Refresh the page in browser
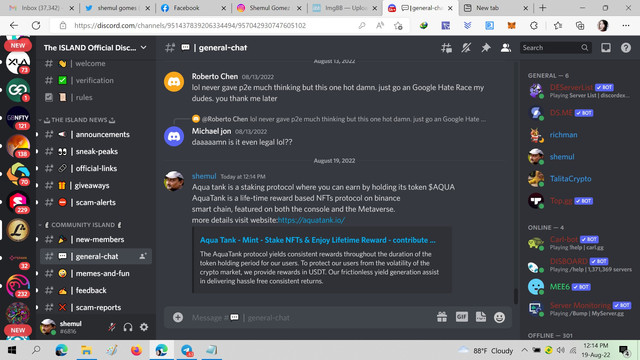 (x=36, y=25)
